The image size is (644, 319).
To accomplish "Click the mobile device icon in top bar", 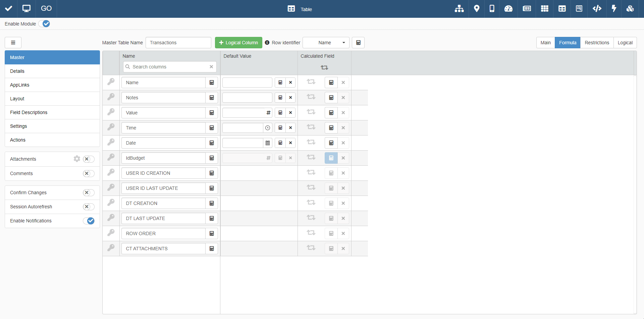I will 492,9.
